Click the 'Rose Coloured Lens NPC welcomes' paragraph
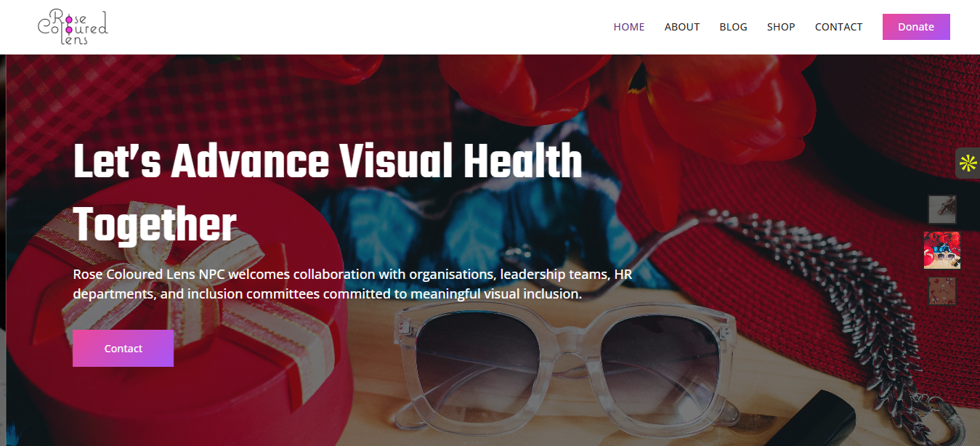The height and width of the screenshot is (446, 980). click(x=353, y=284)
